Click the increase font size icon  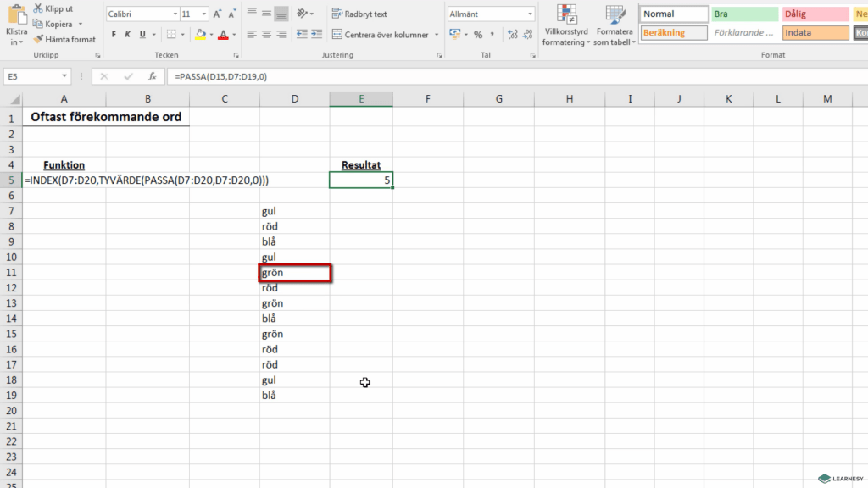[x=218, y=14]
